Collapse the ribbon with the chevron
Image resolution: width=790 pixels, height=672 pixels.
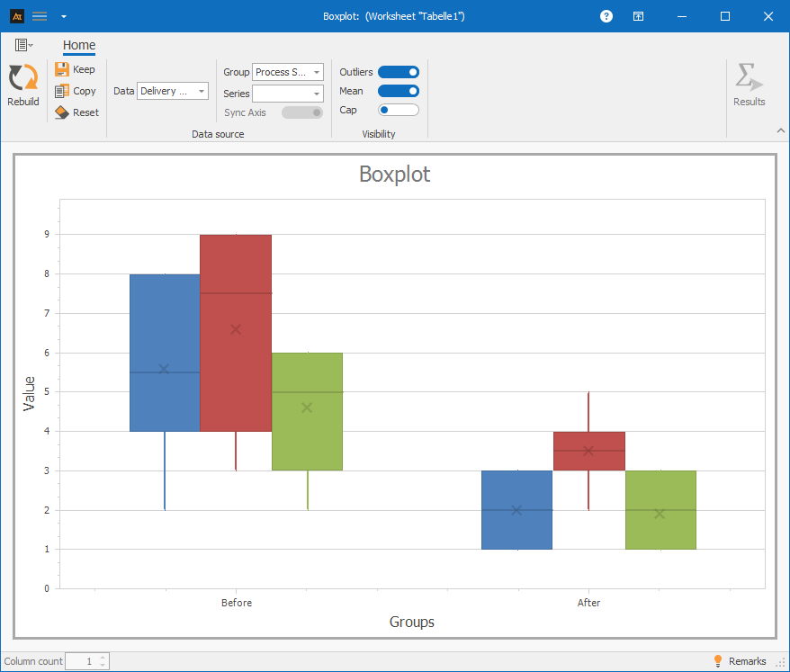(779, 131)
